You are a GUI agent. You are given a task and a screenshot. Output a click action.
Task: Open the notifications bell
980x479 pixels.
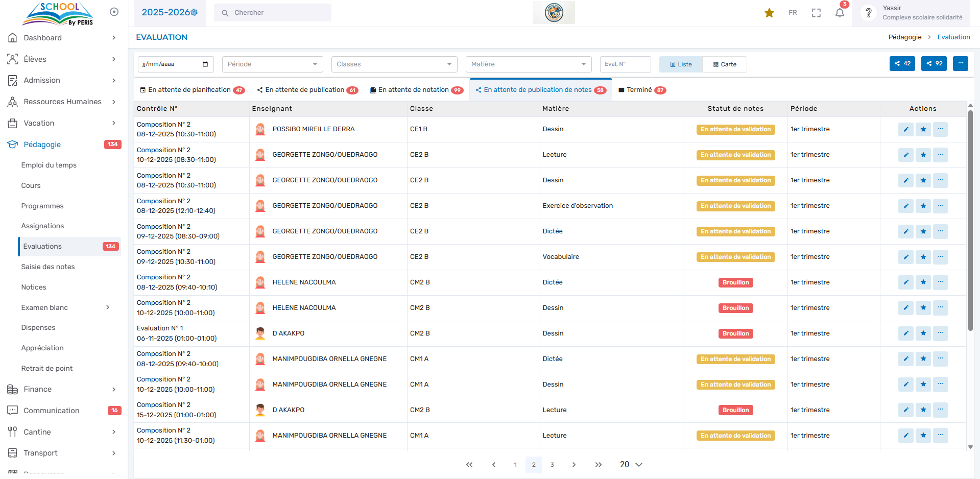click(840, 13)
